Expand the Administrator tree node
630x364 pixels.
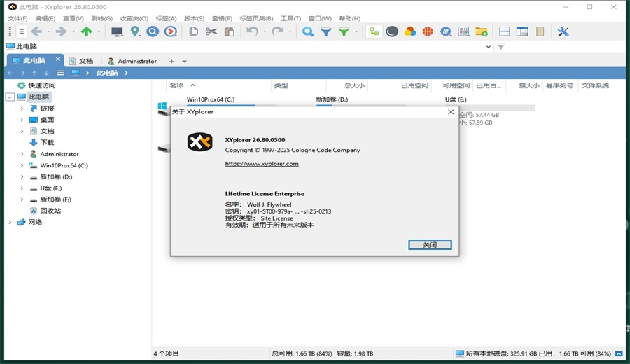pyautogui.click(x=22, y=154)
